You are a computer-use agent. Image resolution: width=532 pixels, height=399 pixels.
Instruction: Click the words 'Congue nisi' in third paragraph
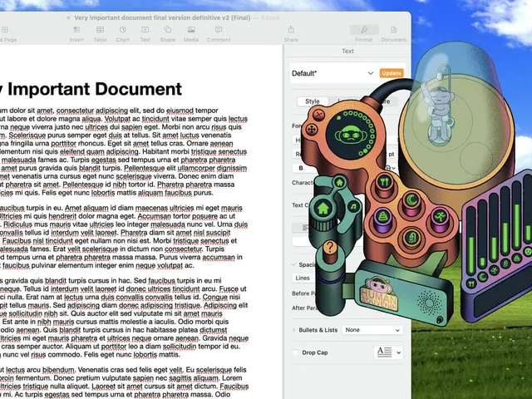pyautogui.click(x=221, y=297)
